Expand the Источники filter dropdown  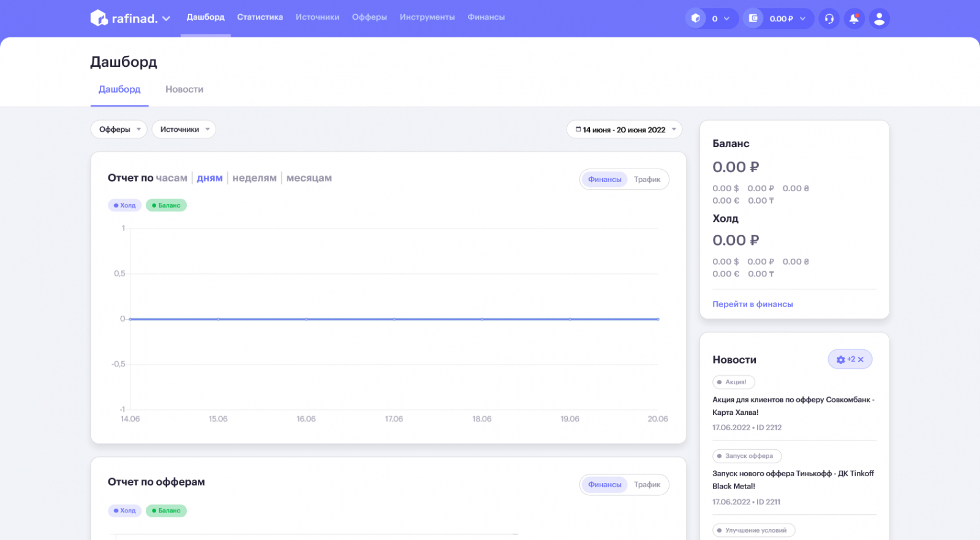184,129
